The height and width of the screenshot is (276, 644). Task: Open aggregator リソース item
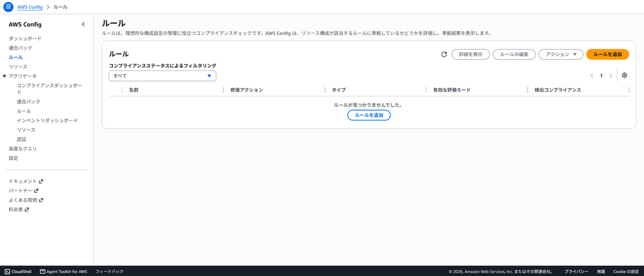[26, 130]
